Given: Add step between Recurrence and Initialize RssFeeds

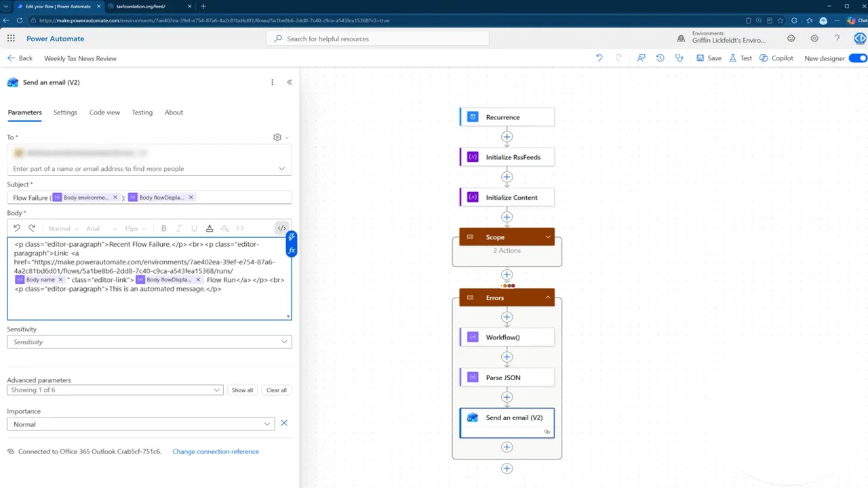Looking at the screenshot, I should pyautogui.click(x=507, y=137).
